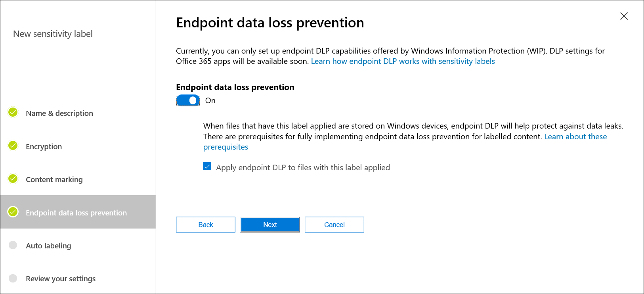Jump to the Auto labeling step
Screen dimensions: 644x294
pos(48,246)
